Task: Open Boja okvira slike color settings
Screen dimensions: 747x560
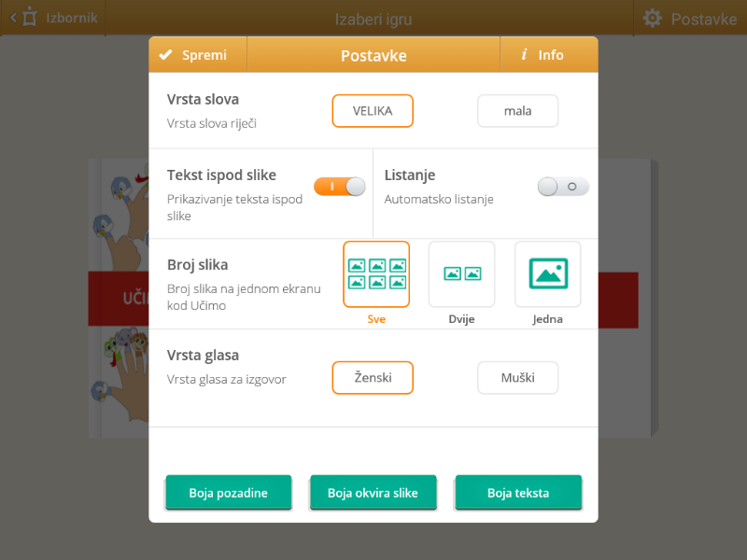Action: coord(373,493)
